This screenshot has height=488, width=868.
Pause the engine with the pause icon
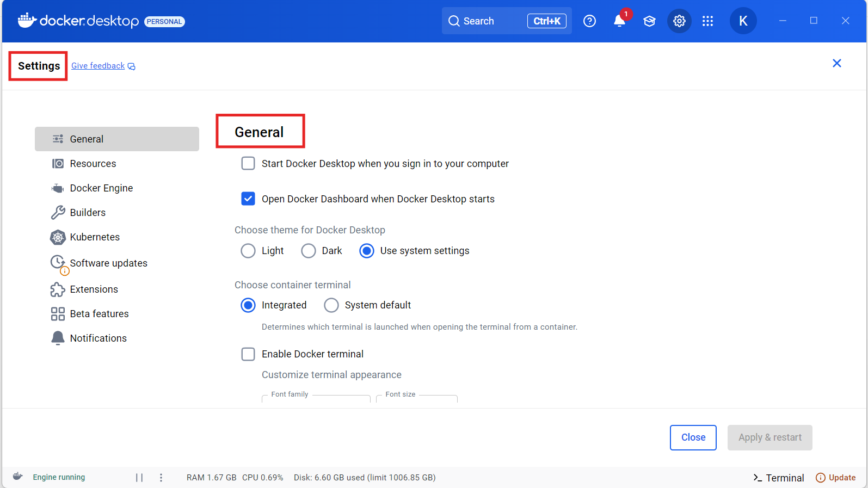[139, 478]
